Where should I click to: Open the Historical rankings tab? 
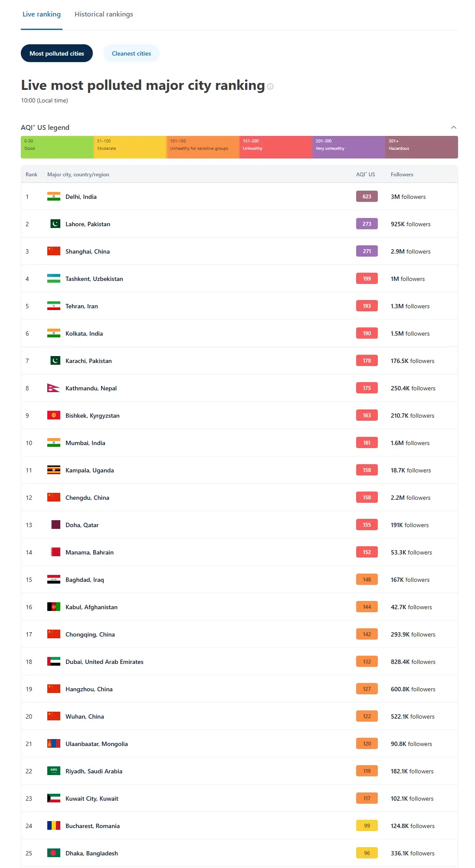point(104,14)
